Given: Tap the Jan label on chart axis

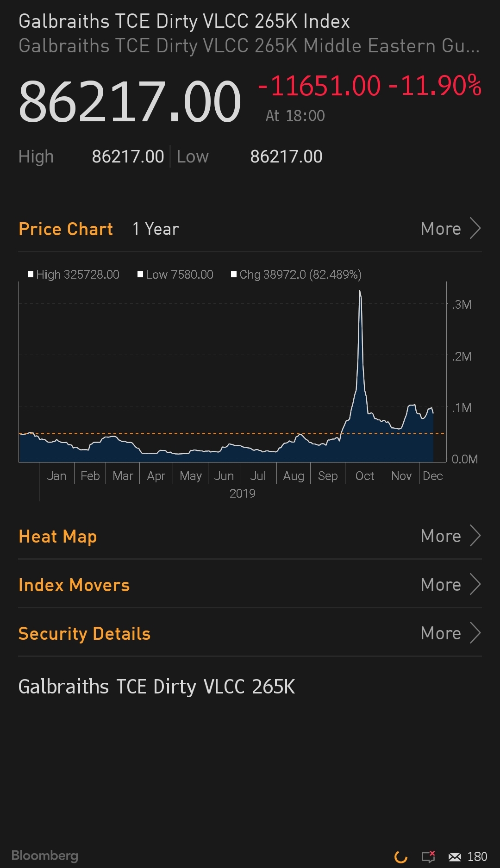Looking at the screenshot, I should (x=56, y=476).
